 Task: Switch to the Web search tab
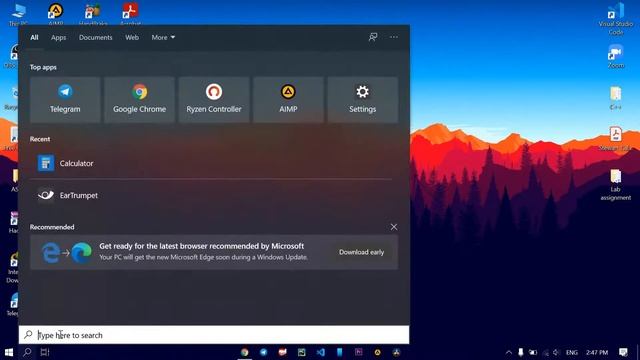pyautogui.click(x=132, y=37)
